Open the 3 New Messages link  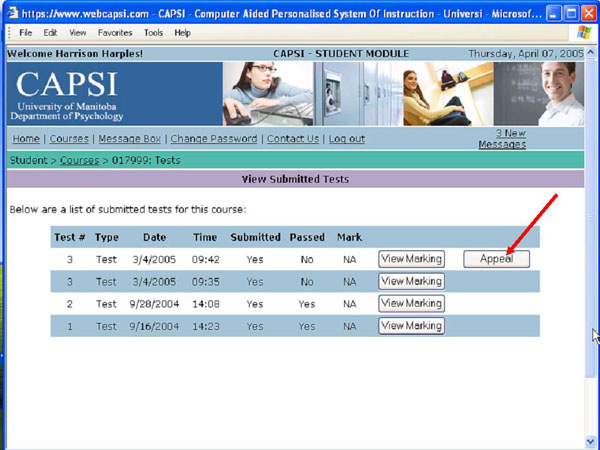pos(502,139)
